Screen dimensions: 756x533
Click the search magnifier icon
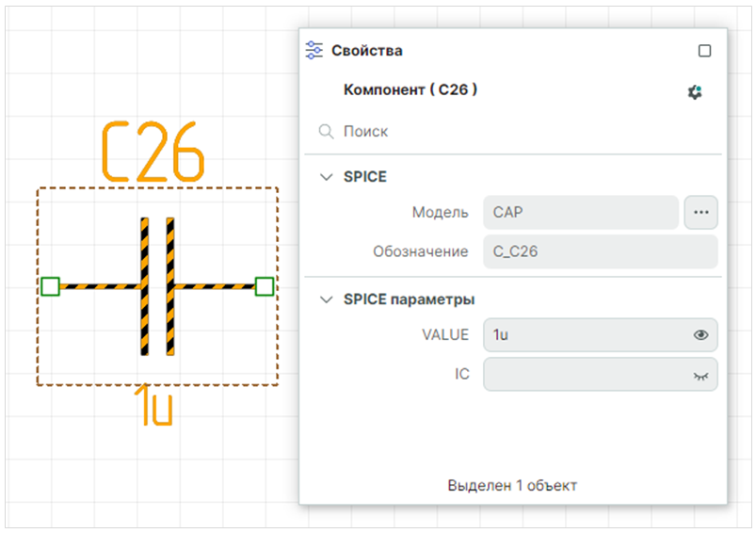pyautogui.click(x=326, y=131)
